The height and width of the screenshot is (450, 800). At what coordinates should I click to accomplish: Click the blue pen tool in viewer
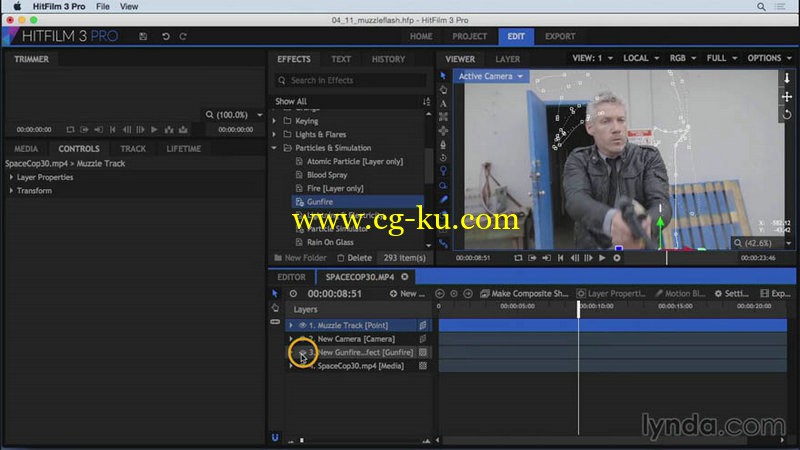443,199
